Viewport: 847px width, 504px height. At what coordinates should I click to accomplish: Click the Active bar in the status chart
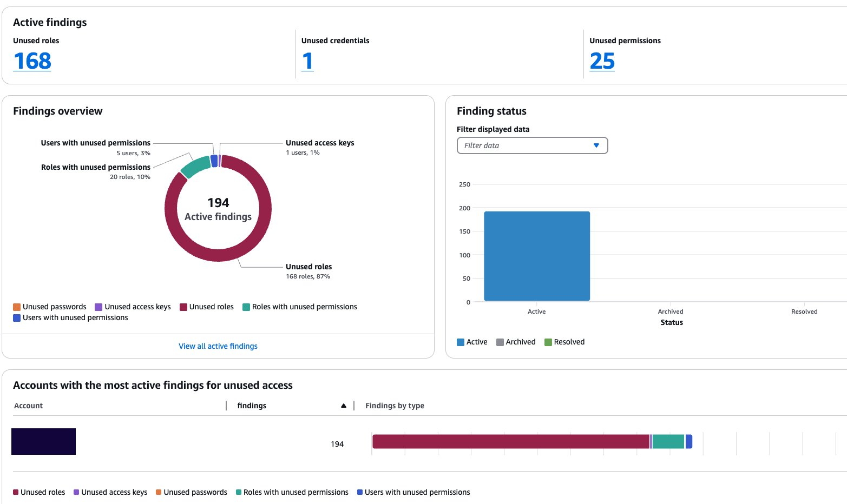click(536, 256)
